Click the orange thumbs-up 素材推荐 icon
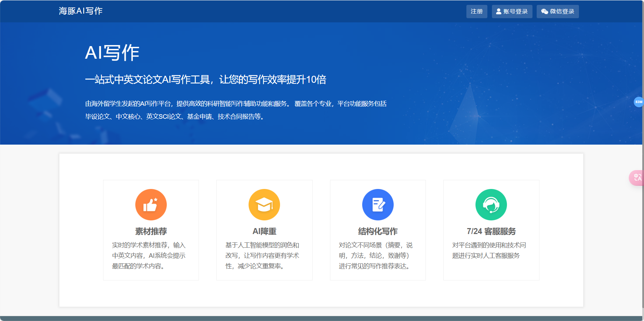This screenshot has width=644, height=321. [151, 205]
